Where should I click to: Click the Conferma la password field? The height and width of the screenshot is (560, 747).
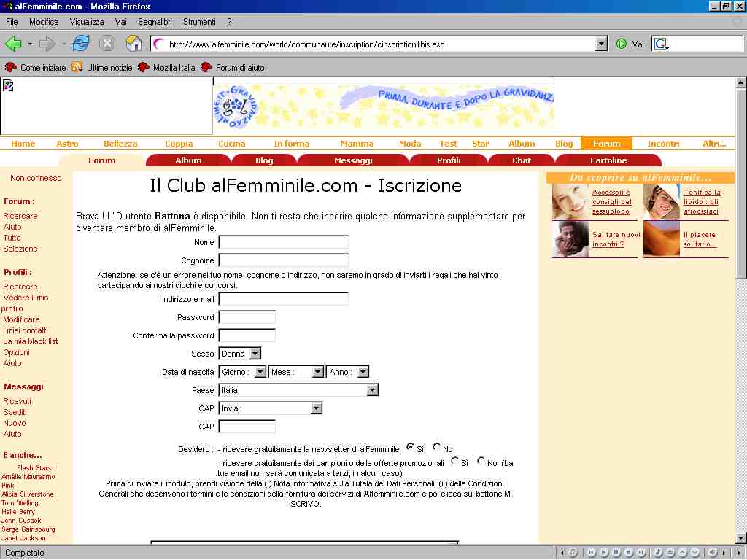[247, 335]
